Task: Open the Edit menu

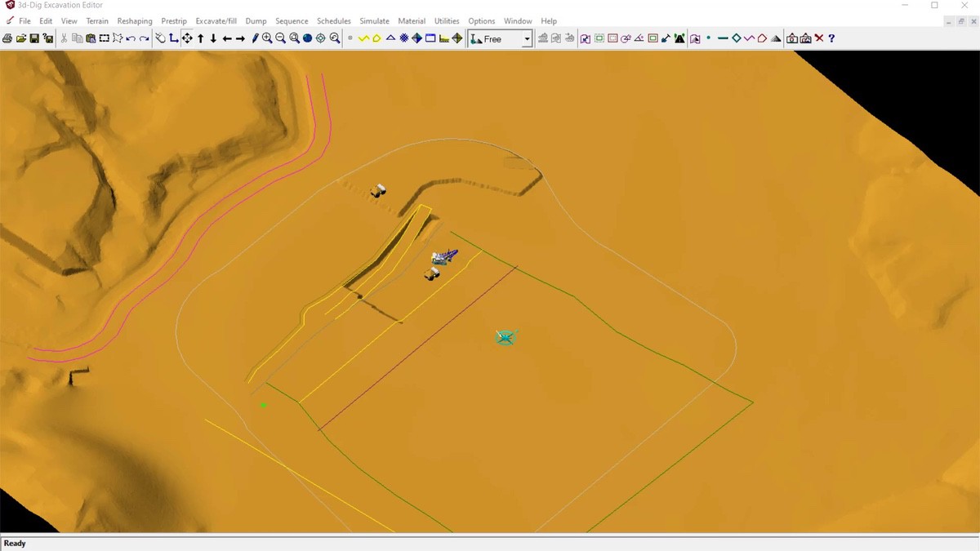Action: click(x=46, y=21)
